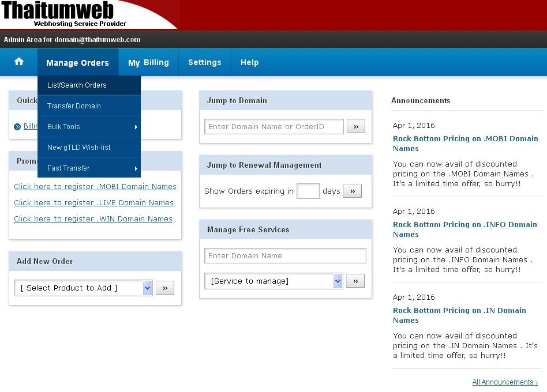Click the Add New Order heading
Screen dimensions: 547x392
coord(44,261)
